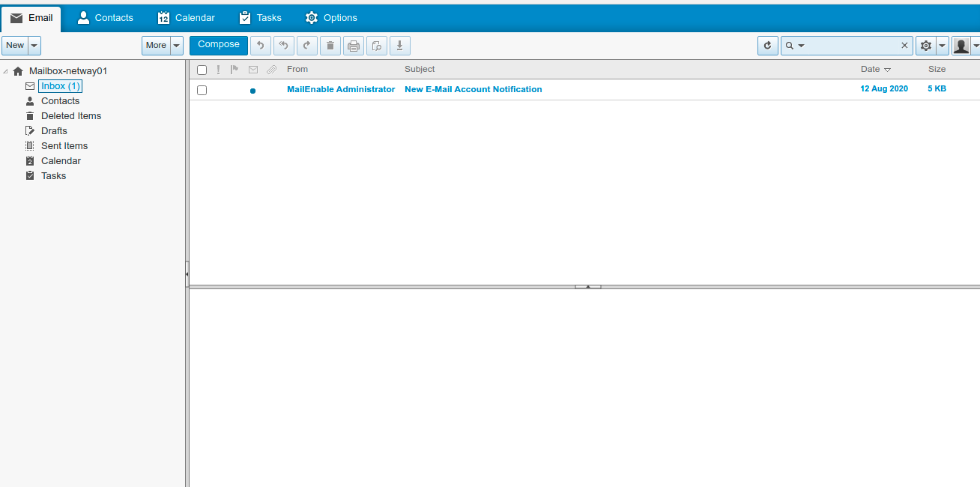The width and height of the screenshot is (980, 487).
Task: Open the Options tab
Action: pyautogui.click(x=331, y=17)
